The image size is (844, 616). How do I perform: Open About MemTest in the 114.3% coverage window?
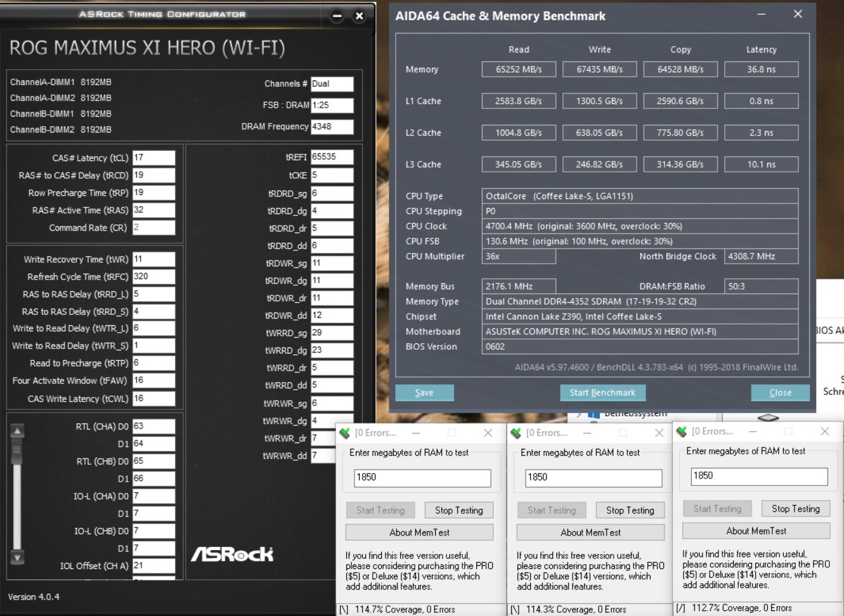click(x=591, y=532)
